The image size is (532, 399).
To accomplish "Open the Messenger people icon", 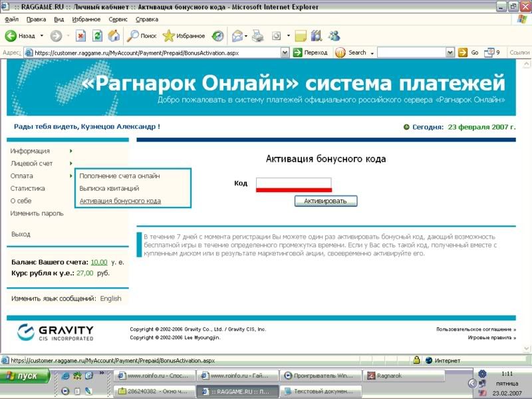I will tap(334, 36).
